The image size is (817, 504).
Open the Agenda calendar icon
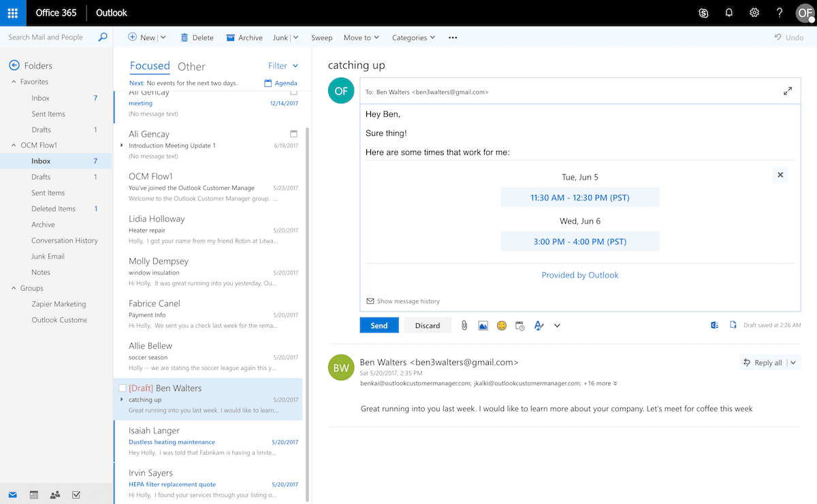click(x=268, y=83)
